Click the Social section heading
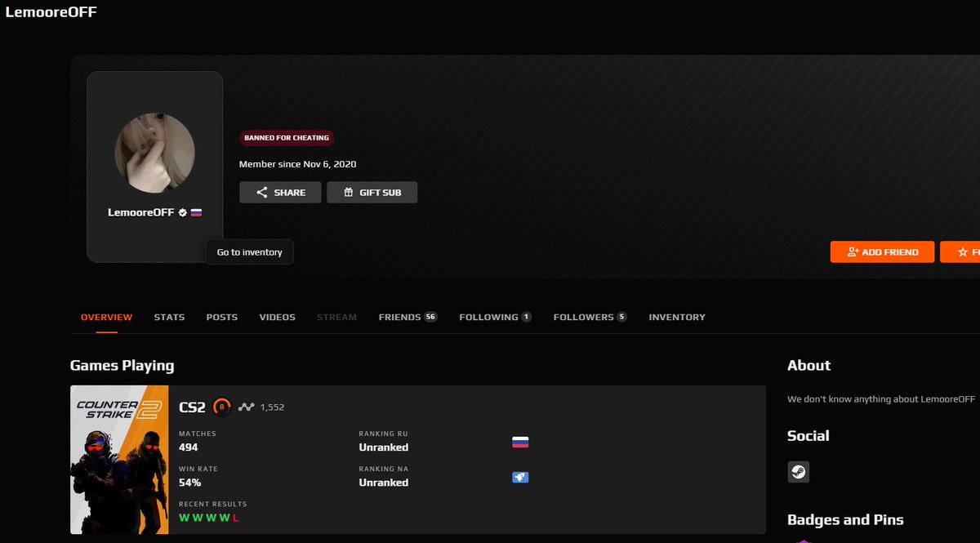The height and width of the screenshot is (543, 980). (x=808, y=435)
